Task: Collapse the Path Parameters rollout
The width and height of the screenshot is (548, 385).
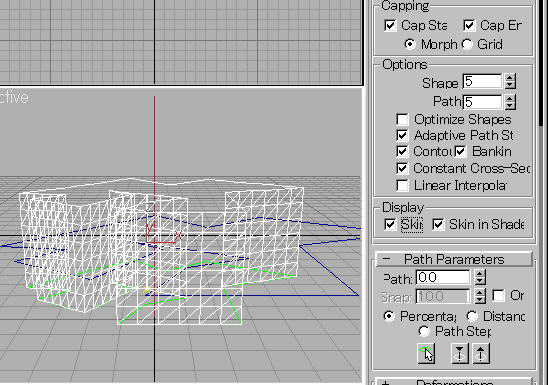Action: [454, 259]
